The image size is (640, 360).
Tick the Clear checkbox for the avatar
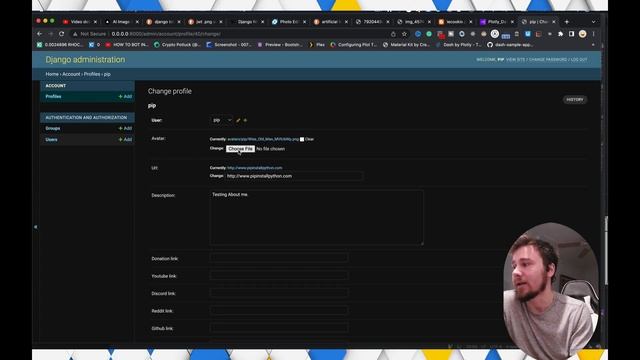(302, 139)
